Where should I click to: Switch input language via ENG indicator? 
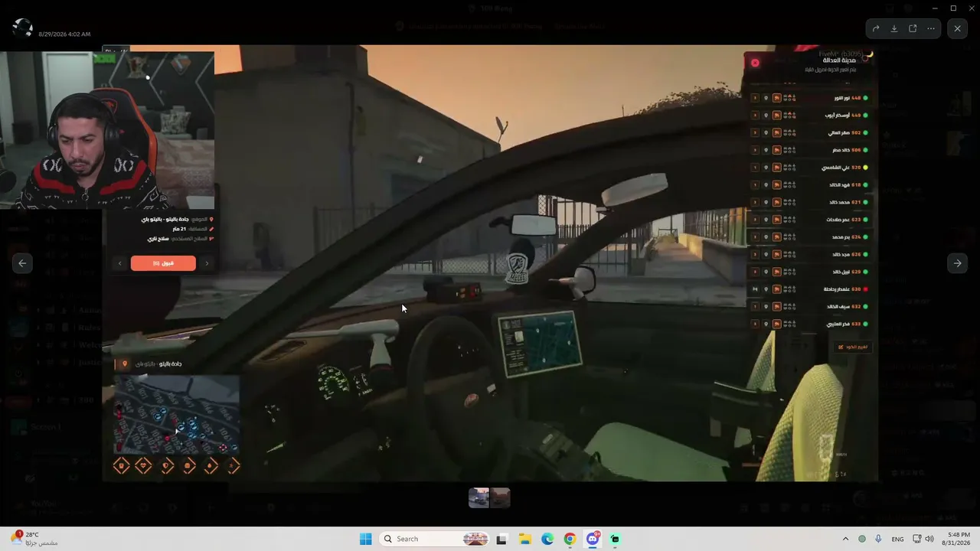[x=897, y=539]
